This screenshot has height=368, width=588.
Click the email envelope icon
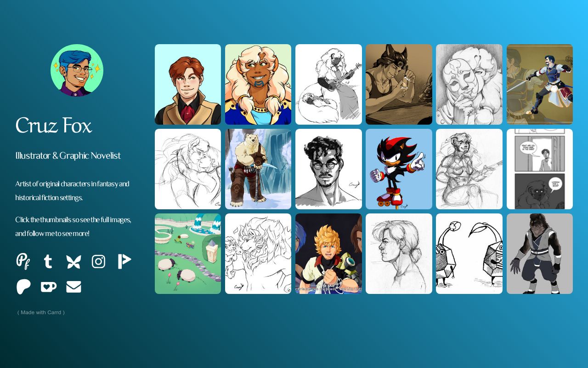pyautogui.click(x=73, y=287)
